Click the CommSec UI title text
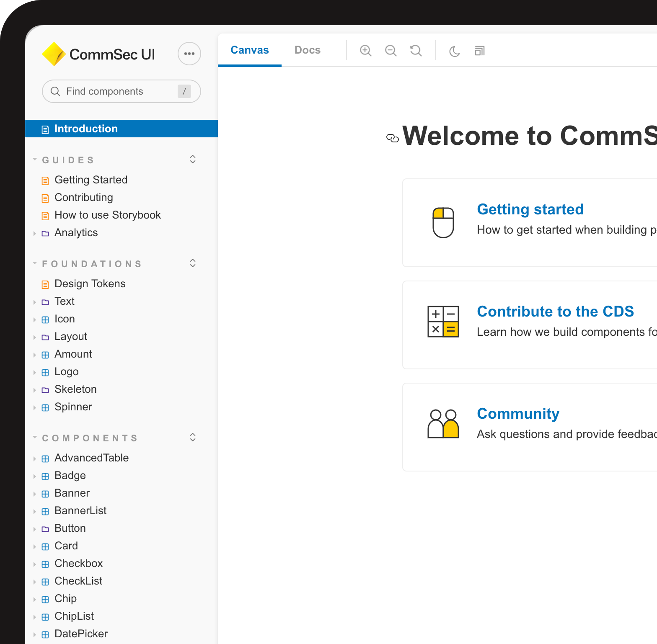 pos(112,54)
